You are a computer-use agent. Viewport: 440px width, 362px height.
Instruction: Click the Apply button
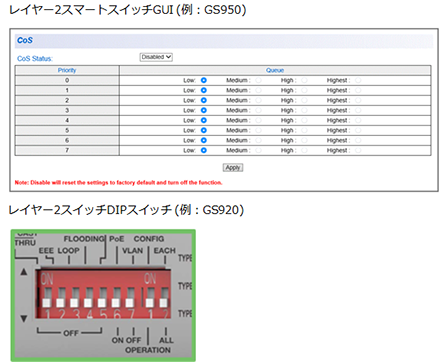pos(233,168)
